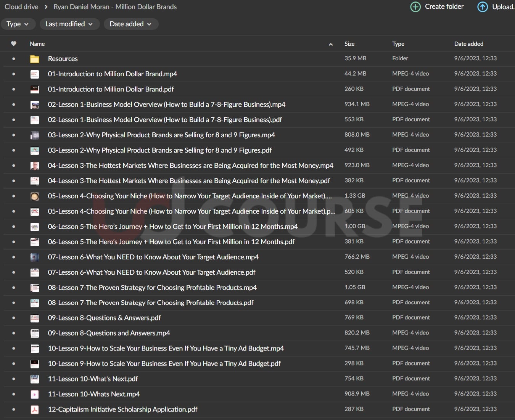Screen dimensions: 515x420
Task: Open the Type filter dropdown
Action: pyautogui.click(x=18, y=24)
